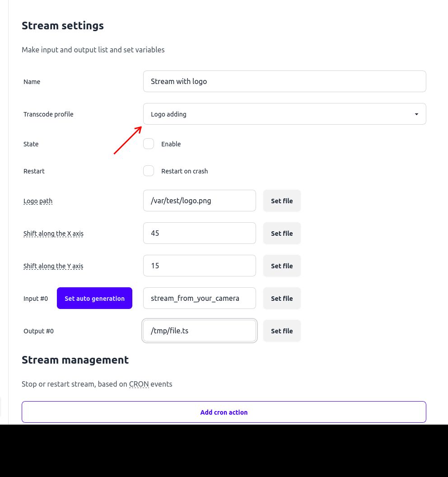Viewport: 448px width, 477px height.
Task: Click the underlined Logo path label
Action: (x=38, y=201)
